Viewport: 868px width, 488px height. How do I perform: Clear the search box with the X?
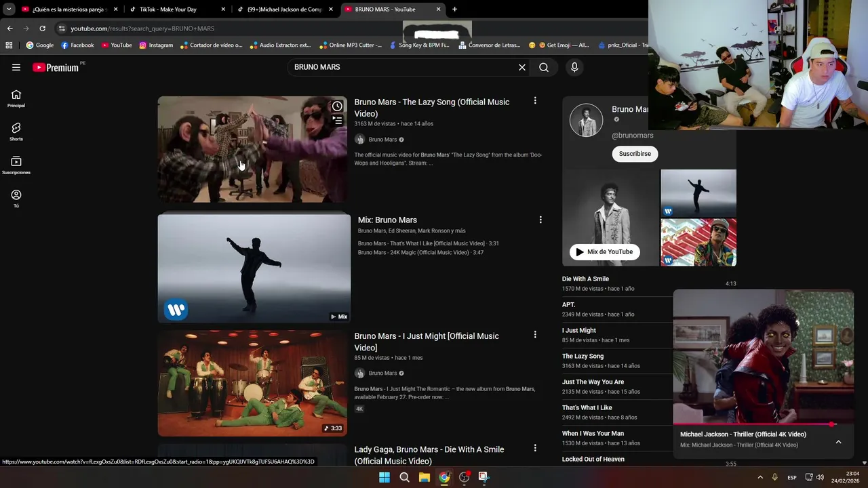(x=522, y=67)
